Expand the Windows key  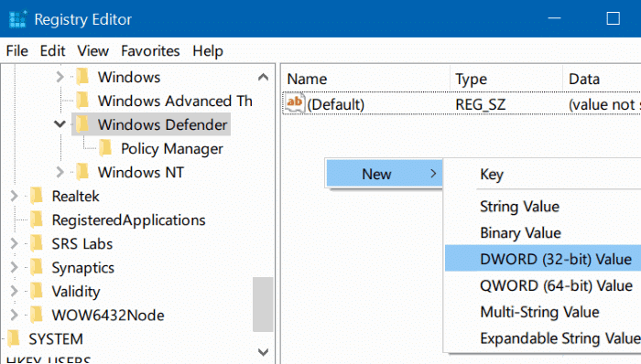(60, 77)
